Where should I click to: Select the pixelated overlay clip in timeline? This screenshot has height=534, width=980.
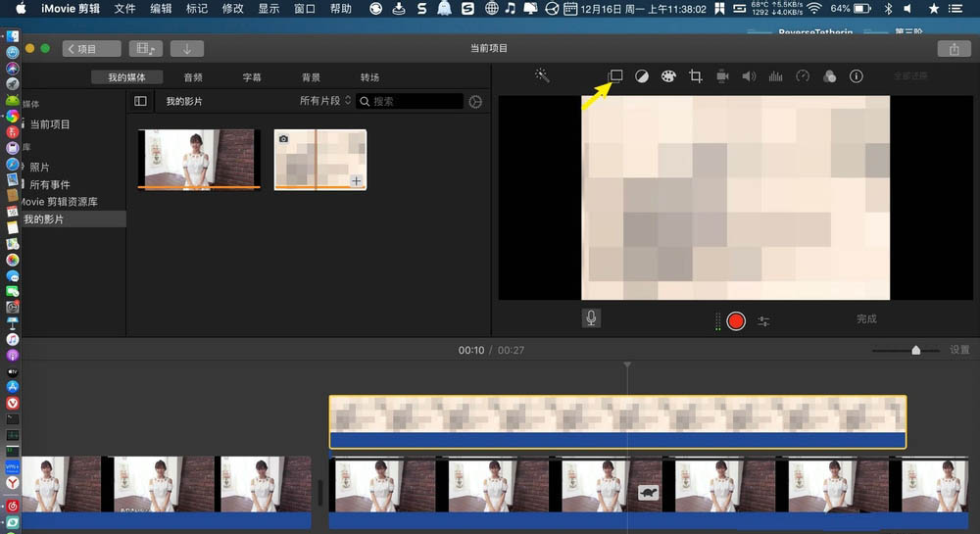tap(617, 421)
